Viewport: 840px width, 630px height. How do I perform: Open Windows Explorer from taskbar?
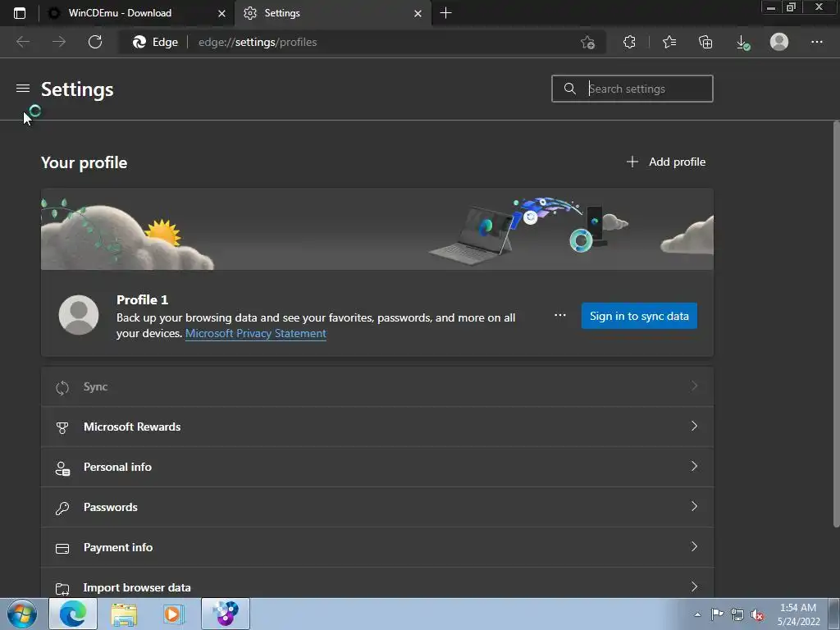124,614
